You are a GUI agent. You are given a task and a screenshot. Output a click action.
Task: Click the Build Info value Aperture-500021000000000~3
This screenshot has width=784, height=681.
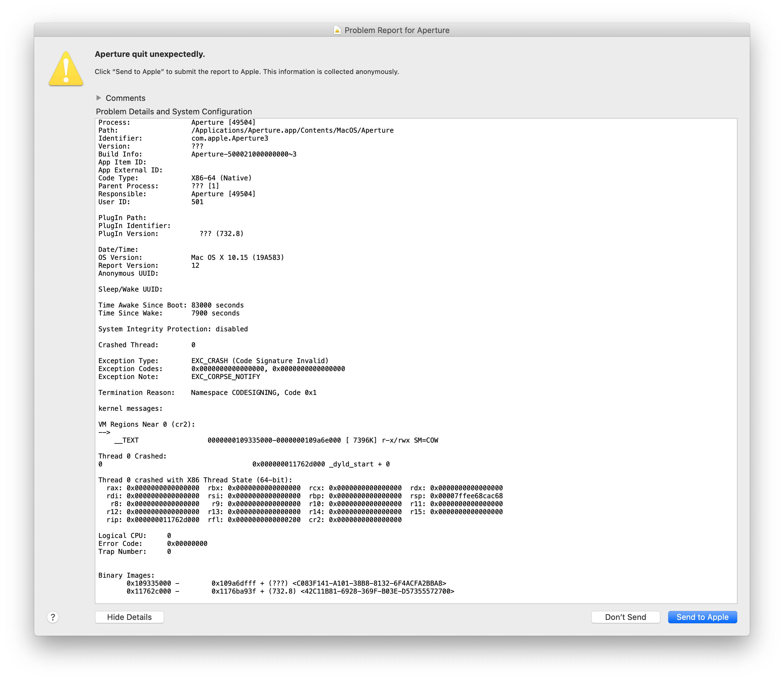(x=244, y=154)
